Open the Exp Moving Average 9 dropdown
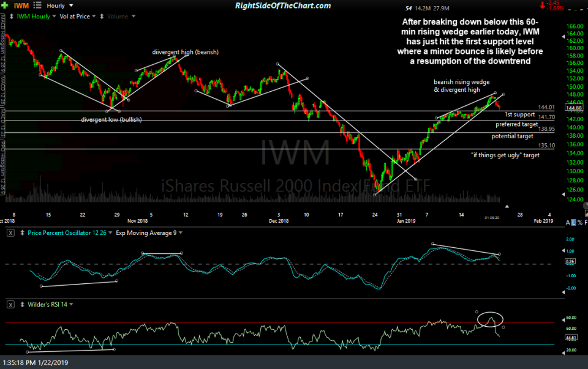Screen dimensions: 588x369 179,233
